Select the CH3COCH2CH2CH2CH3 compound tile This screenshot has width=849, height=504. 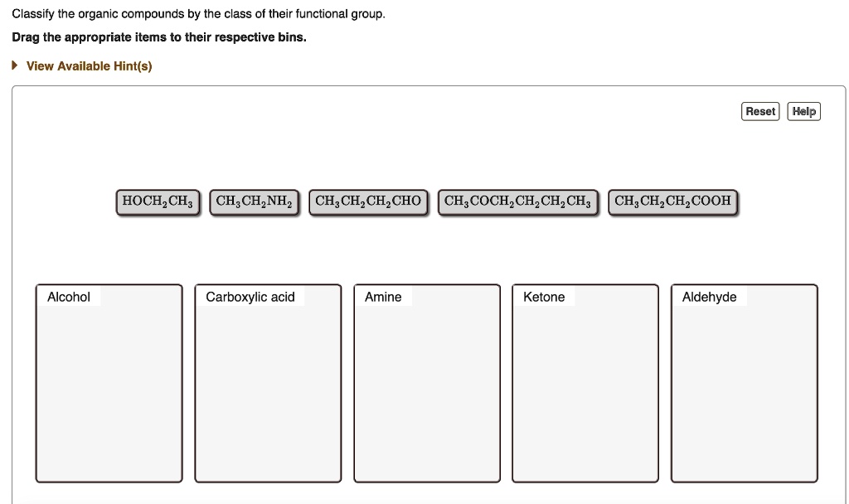click(517, 201)
